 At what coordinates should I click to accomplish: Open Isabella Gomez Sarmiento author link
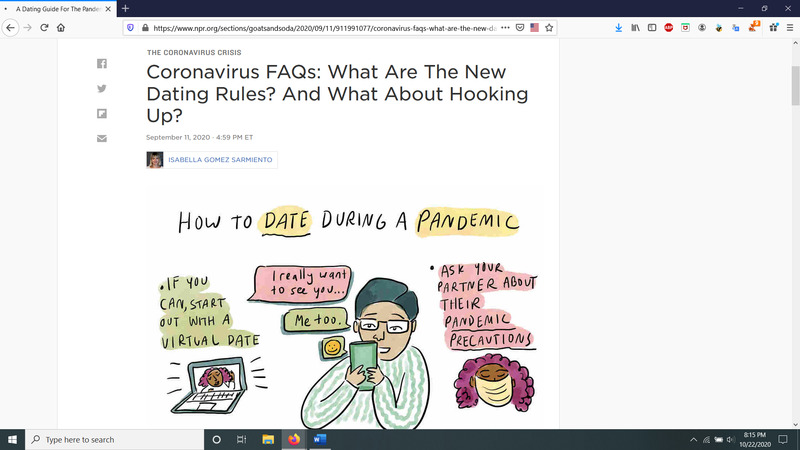point(221,160)
